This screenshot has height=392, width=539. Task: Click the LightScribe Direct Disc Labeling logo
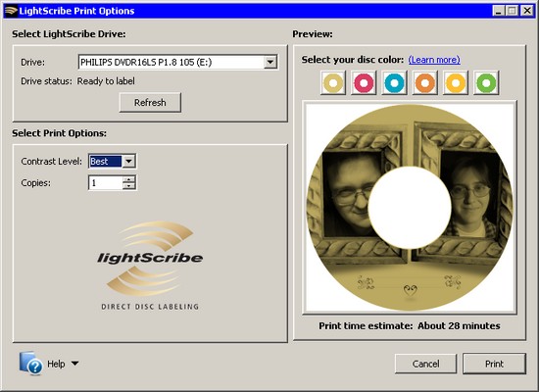(150, 266)
